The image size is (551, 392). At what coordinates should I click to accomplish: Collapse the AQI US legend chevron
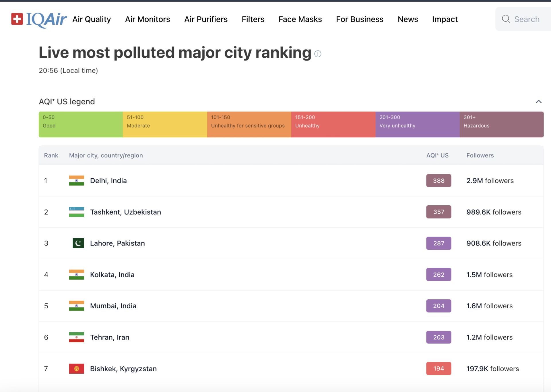coord(538,102)
